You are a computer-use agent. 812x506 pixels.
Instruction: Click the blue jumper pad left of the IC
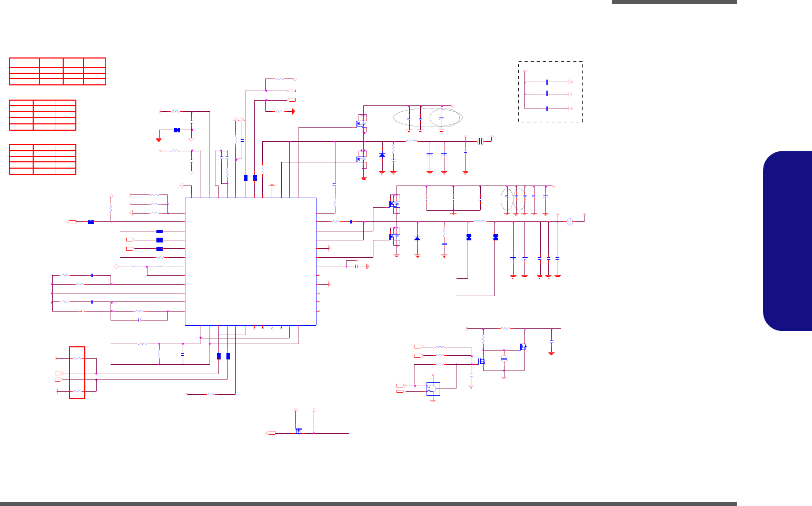[x=91, y=222]
